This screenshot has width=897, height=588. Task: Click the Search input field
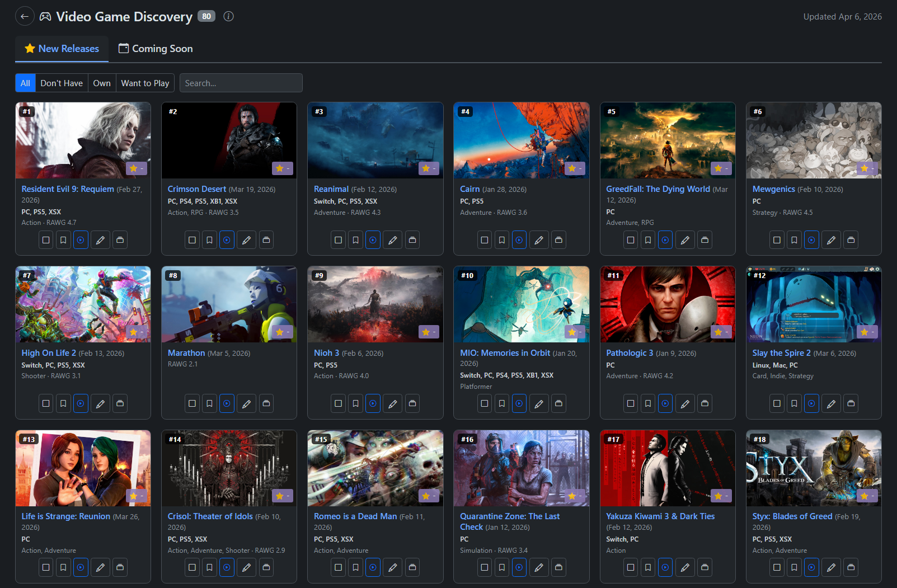click(x=241, y=83)
